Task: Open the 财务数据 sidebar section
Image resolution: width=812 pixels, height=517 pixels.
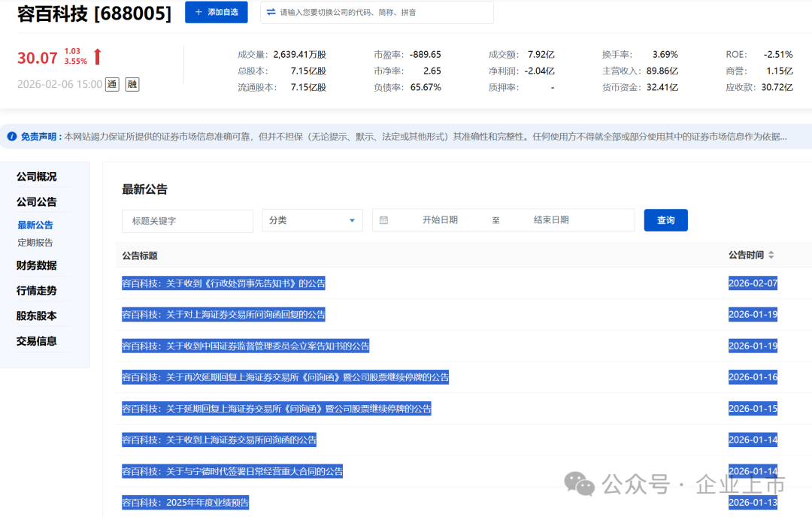Action: (x=36, y=265)
